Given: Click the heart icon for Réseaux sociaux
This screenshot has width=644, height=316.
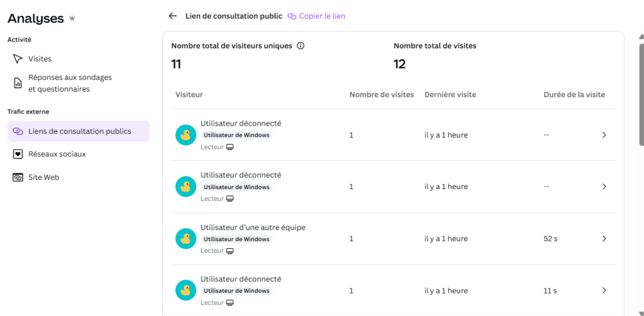Looking at the screenshot, I should click(x=18, y=155).
